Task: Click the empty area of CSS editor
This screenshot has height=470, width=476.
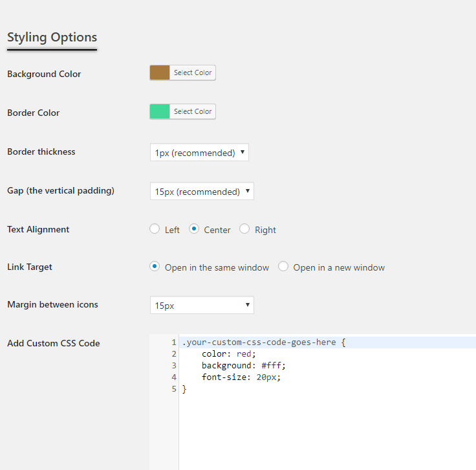Action: [x=327, y=431]
